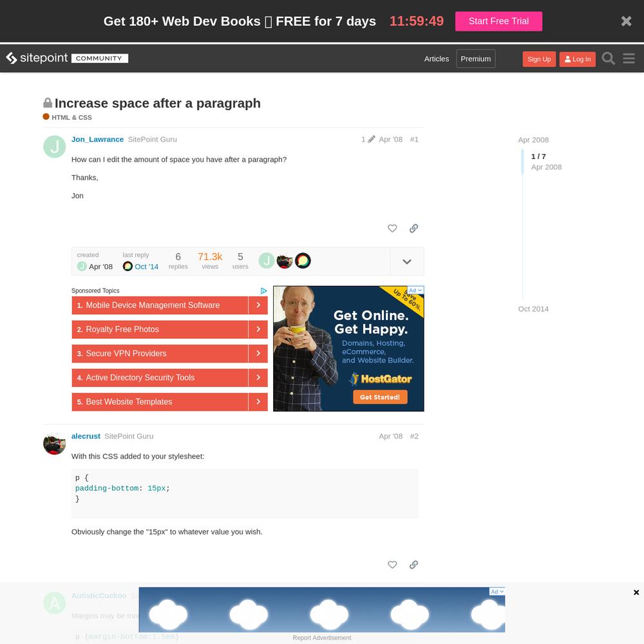Open the Ad dropdown on the HostGator ad
This screenshot has width=644, height=644.
[415, 290]
